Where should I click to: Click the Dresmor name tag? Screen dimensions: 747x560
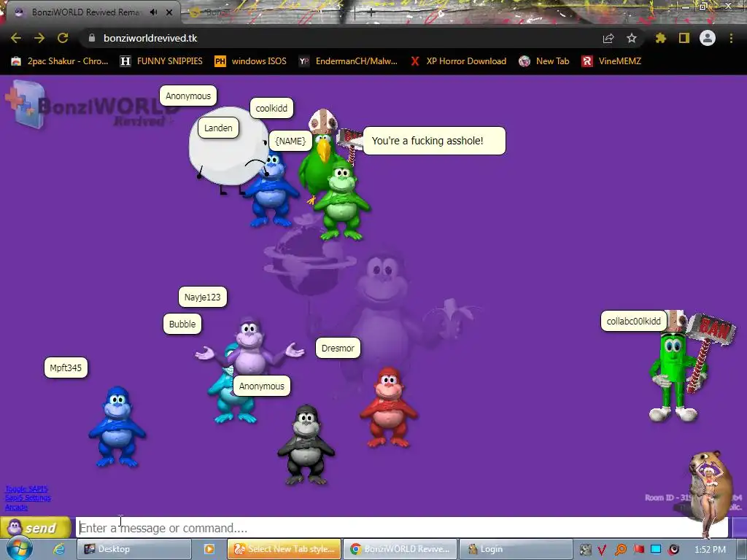click(338, 348)
